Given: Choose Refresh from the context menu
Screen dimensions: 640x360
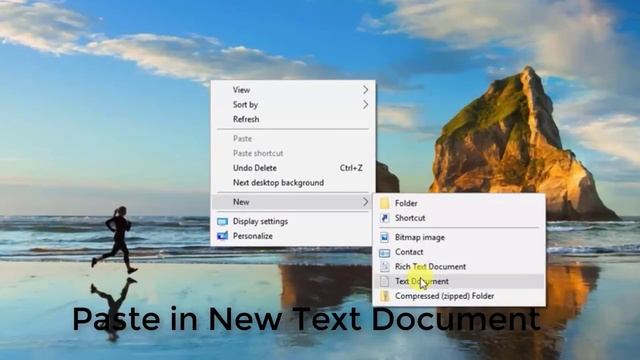Looking at the screenshot, I should (x=293, y=119).
